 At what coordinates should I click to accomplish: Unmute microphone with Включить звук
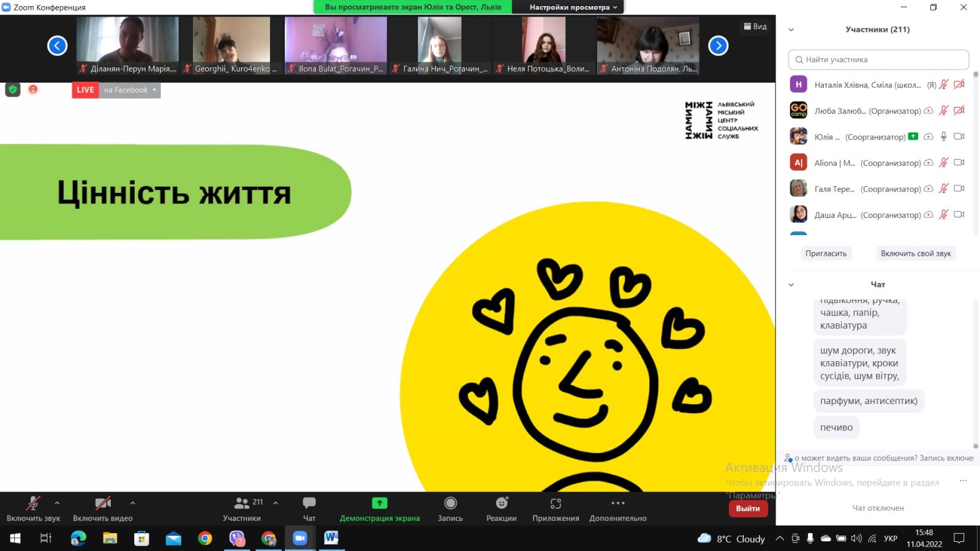coord(33,509)
